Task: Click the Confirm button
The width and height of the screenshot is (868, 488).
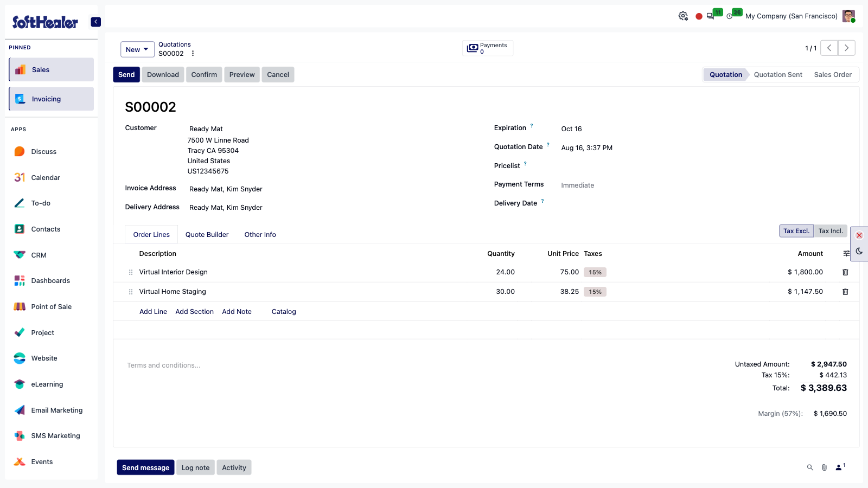Action: tap(204, 75)
